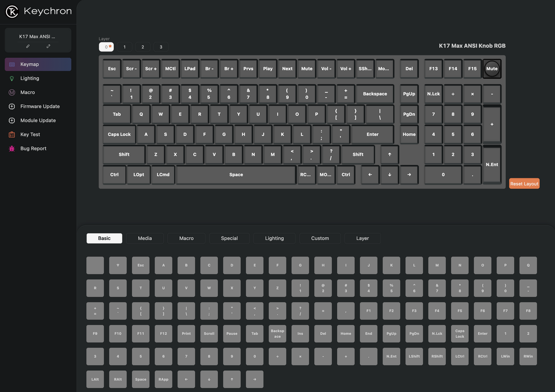This screenshot has width=555, height=392.
Task: Switch to Layer 1
Action: 124,47
